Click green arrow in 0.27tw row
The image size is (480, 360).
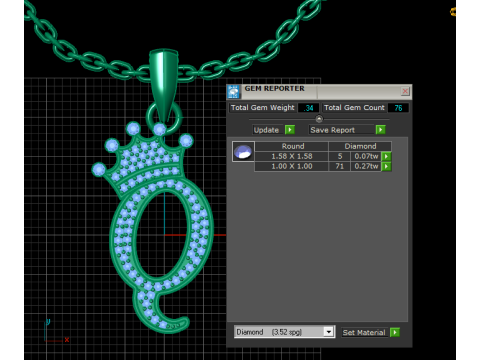(x=386, y=166)
